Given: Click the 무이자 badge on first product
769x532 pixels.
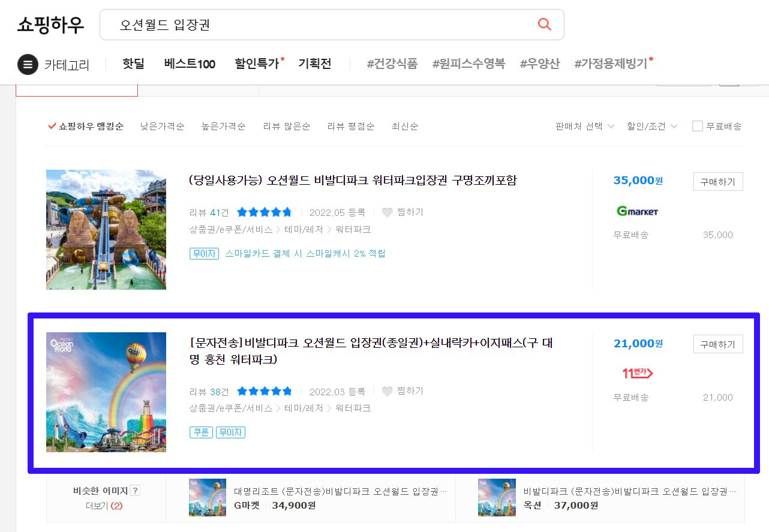Looking at the screenshot, I should pyautogui.click(x=204, y=253).
